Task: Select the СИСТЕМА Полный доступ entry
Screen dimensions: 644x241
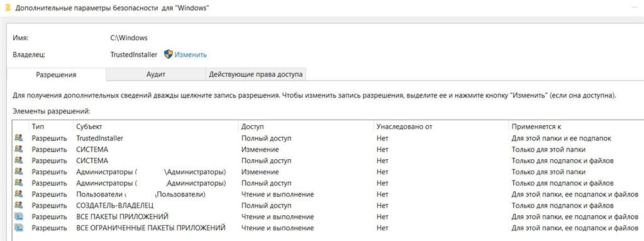Action: pyautogui.click(x=327, y=160)
